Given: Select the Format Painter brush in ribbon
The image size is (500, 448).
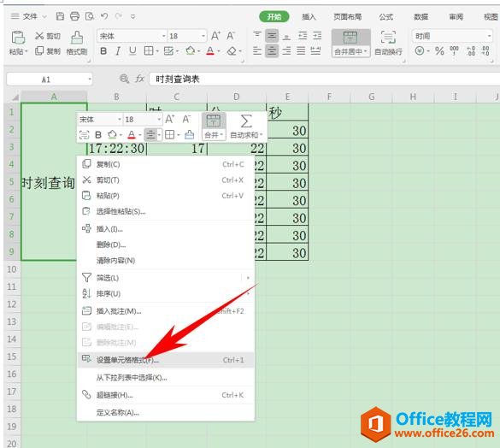Looking at the screenshot, I should (77, 43).
